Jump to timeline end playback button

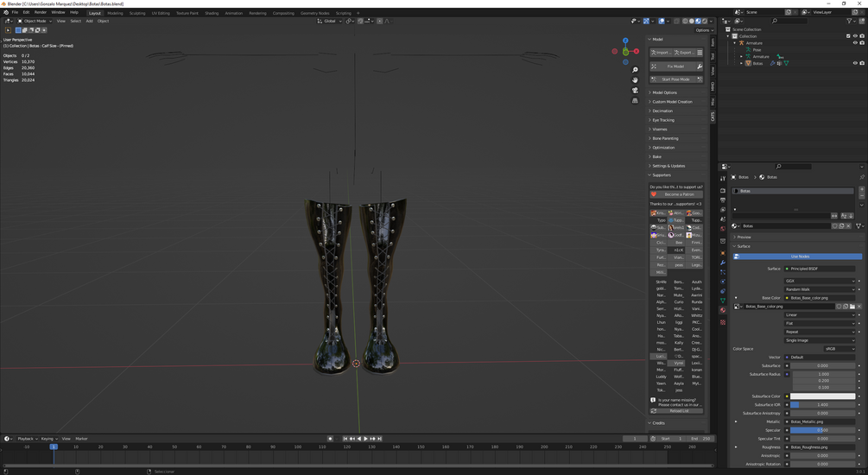[379, 439]
